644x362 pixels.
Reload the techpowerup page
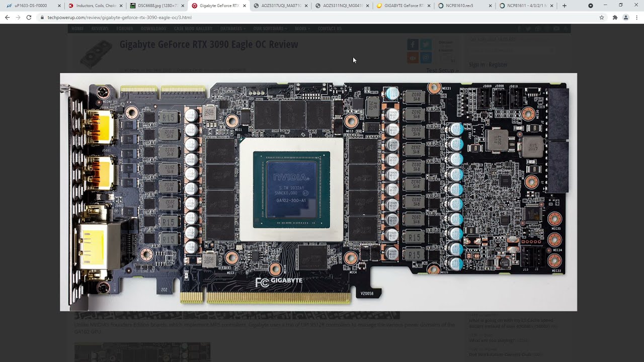pyautogui.click(x=29, y=17)
